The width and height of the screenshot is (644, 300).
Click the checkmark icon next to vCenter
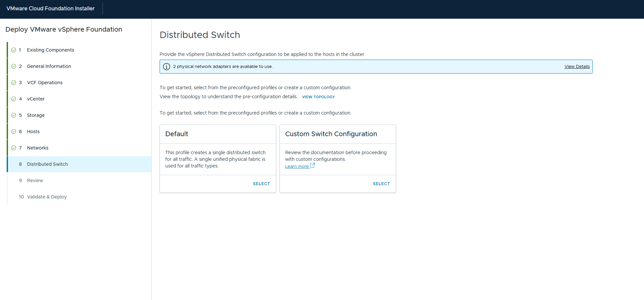[x=14, y=99]
